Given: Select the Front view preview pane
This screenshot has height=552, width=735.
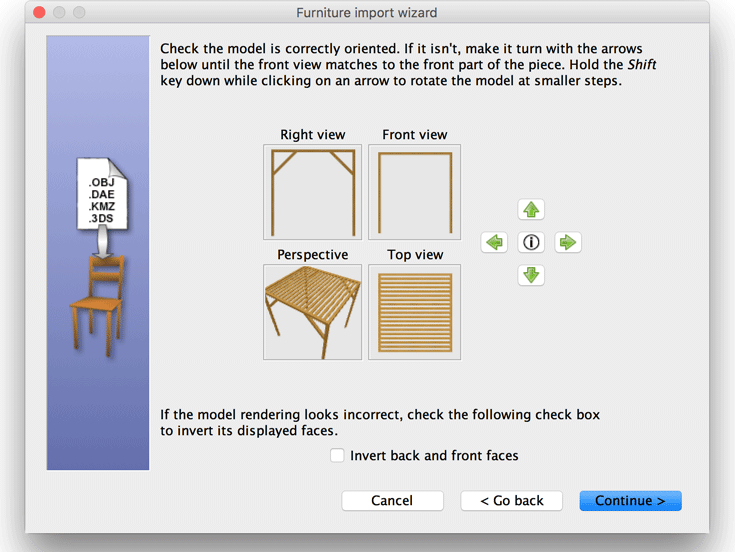Looking at the screenshot, I should 414,192.
